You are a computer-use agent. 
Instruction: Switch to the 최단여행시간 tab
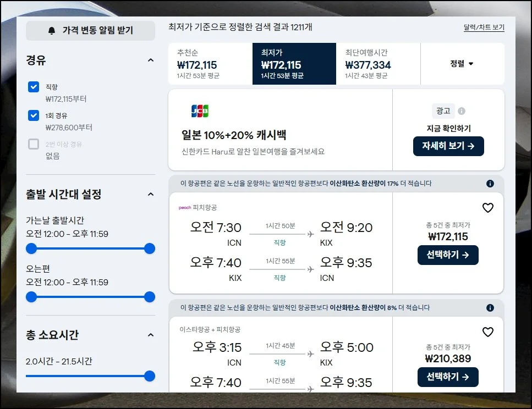378,64
